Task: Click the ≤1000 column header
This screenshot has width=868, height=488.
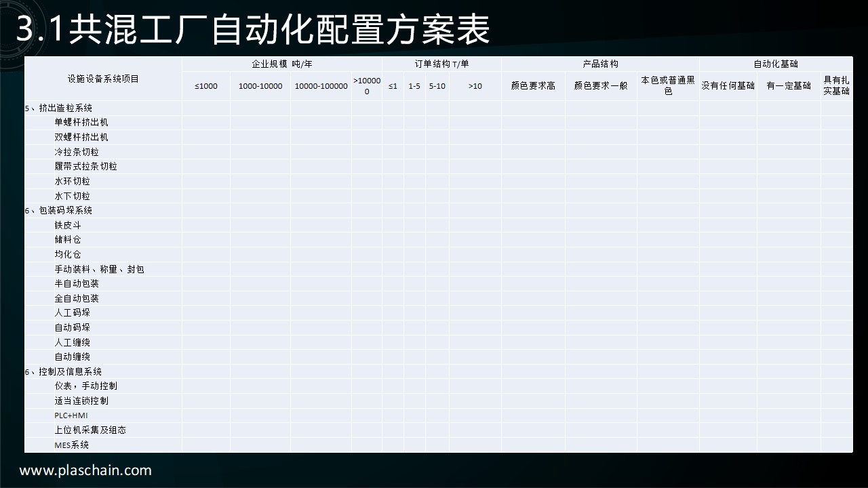Action: pos(206,86)
